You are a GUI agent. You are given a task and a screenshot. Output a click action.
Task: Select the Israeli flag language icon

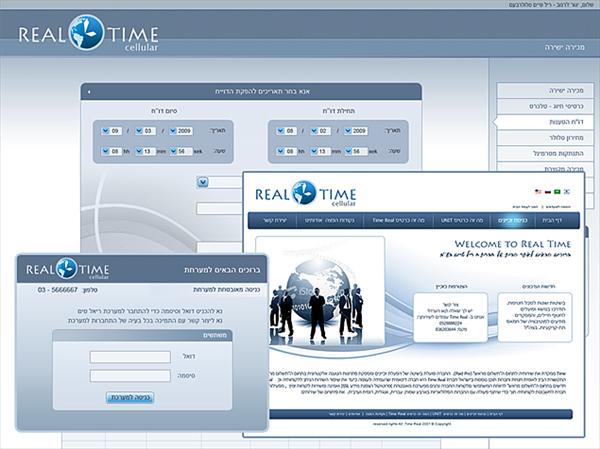567,191
